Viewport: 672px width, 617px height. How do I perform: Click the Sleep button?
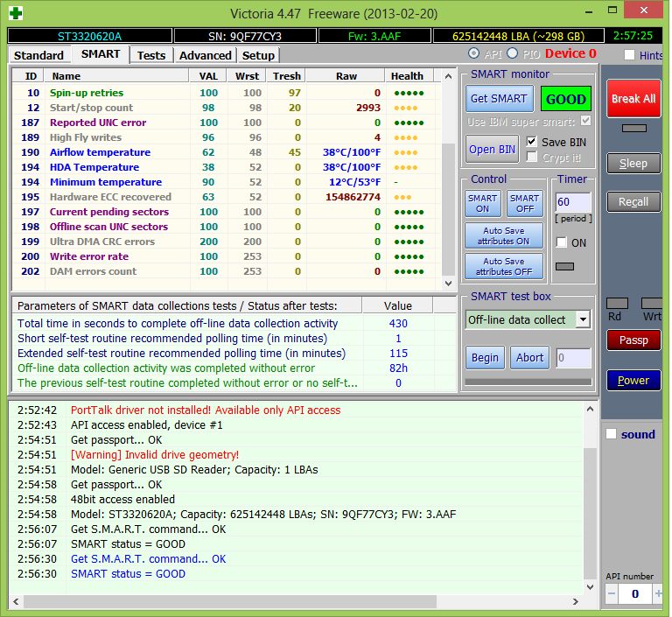(633, 164)
